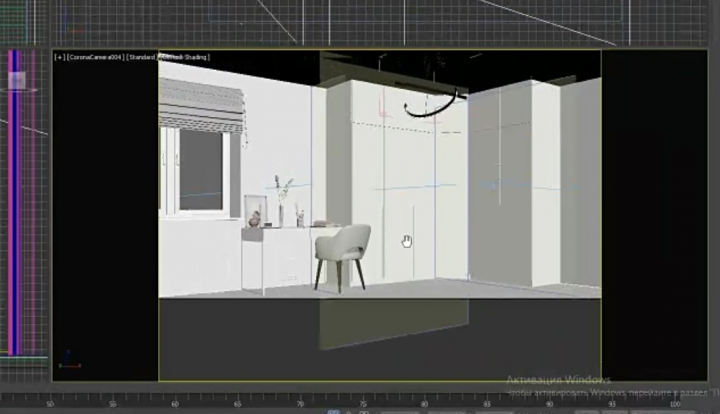Click the XYZ axis tripod in viewport corner

(69, 360)
